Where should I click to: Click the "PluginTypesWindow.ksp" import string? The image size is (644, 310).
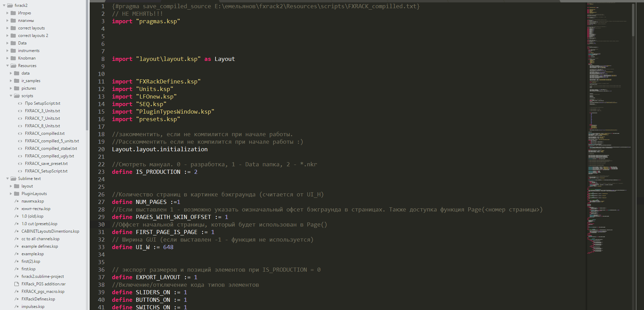click(x=175, y=112)
